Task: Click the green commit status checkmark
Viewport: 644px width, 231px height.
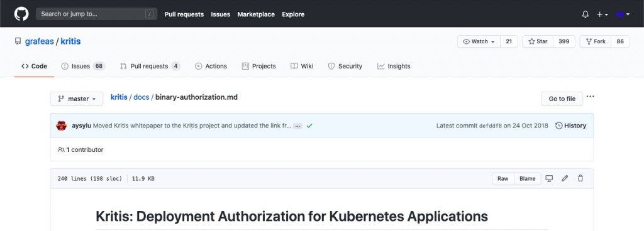Action: click(x=309, y=126)
